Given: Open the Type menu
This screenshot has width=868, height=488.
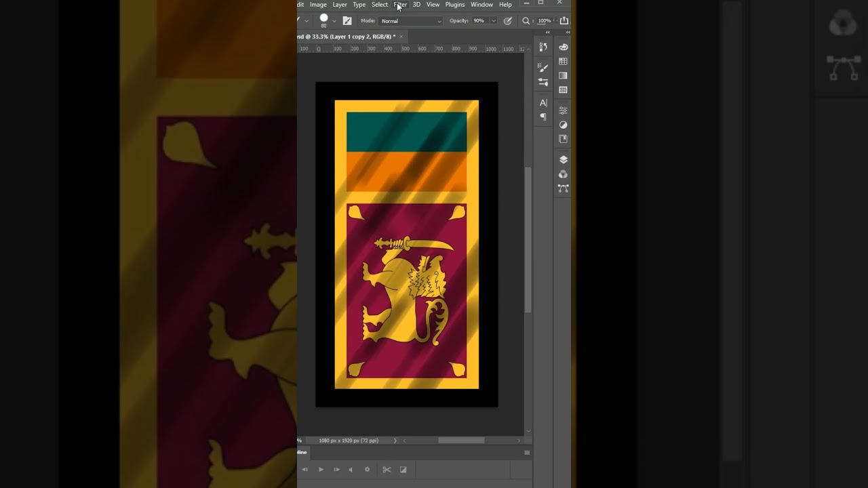Looking at the screenshot, I should coord(359,5).
